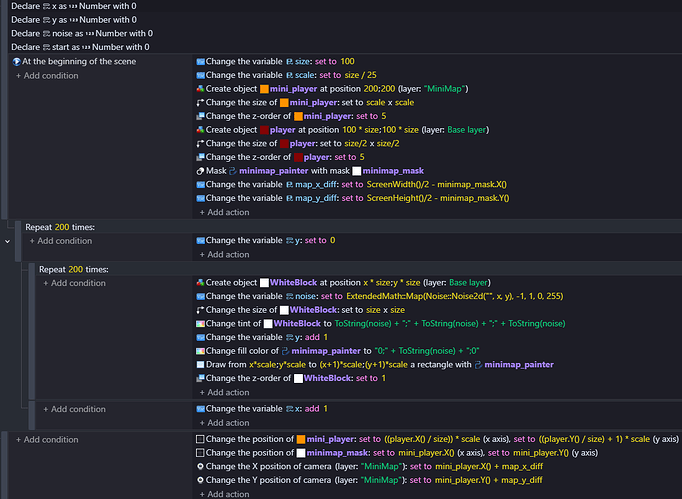Click 'Add action' below WhiteBlock z-order action
Image resolution: width=682 pixels, height=499 pixels.
(x=224, y=392)
